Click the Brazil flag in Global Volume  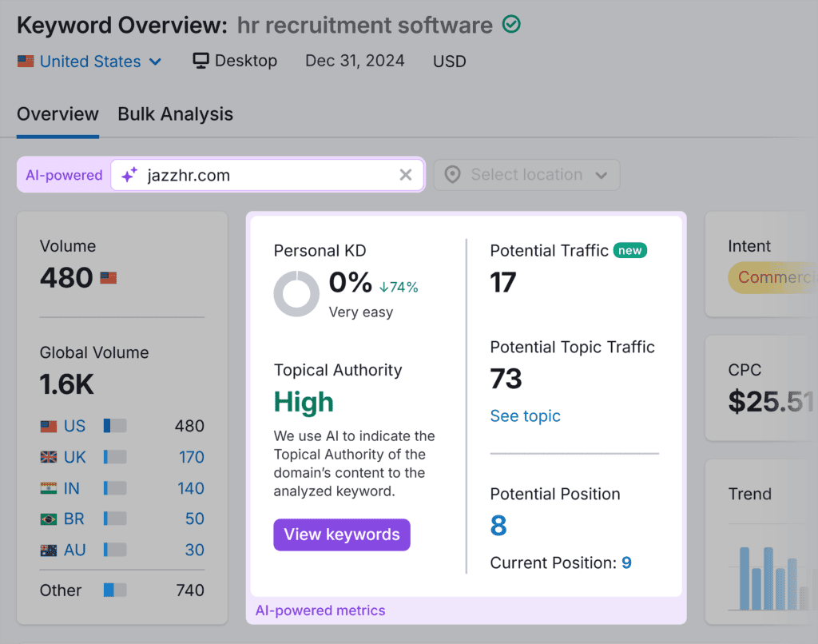[x=49, y=519]
